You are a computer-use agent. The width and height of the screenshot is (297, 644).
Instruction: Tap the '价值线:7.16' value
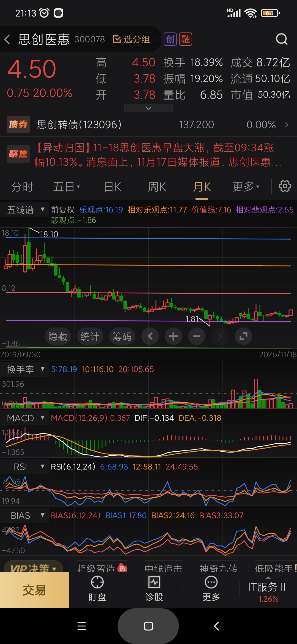[x=211, y=210]
